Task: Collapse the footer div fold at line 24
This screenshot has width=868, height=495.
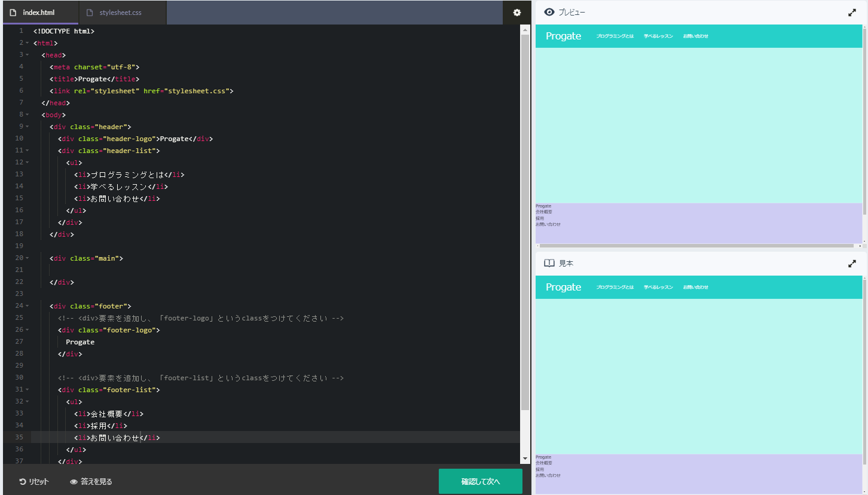Action: 27,306
